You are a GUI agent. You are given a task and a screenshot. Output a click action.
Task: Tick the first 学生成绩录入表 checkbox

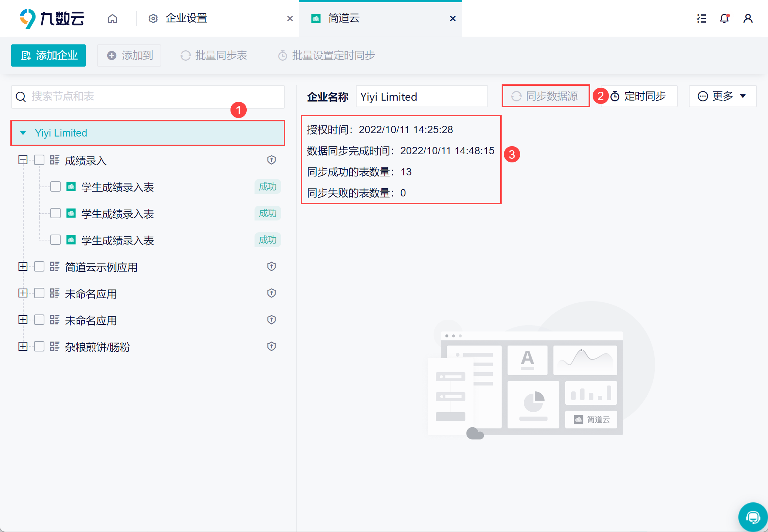point(55,186)
